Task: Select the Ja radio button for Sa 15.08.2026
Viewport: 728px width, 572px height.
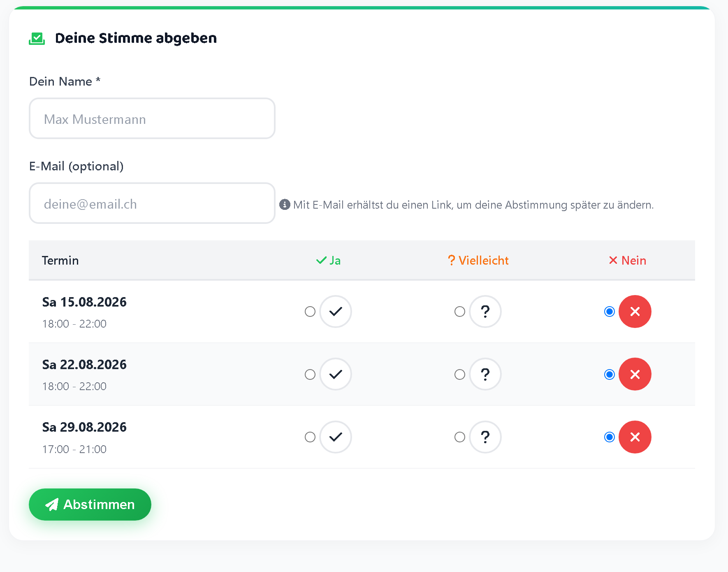Action: tap(310, 312)
